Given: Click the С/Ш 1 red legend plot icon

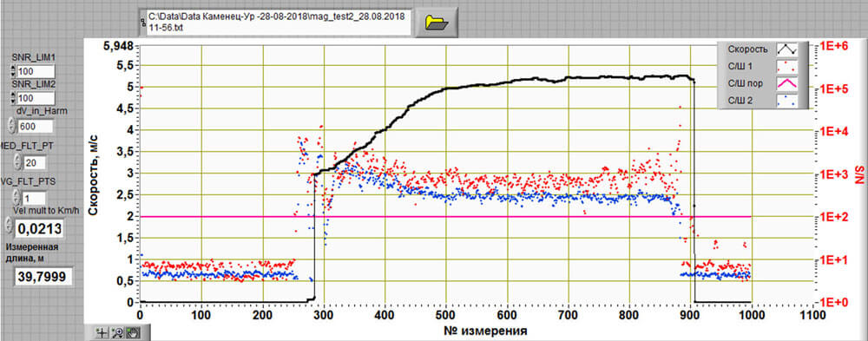Looking at the screenshot, I should point(786,67).
